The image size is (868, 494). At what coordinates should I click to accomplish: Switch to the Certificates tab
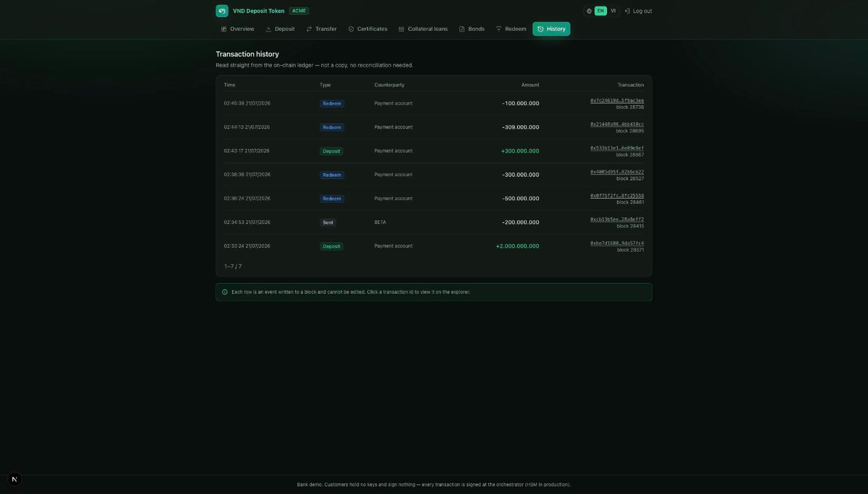(x=368, y=29)
